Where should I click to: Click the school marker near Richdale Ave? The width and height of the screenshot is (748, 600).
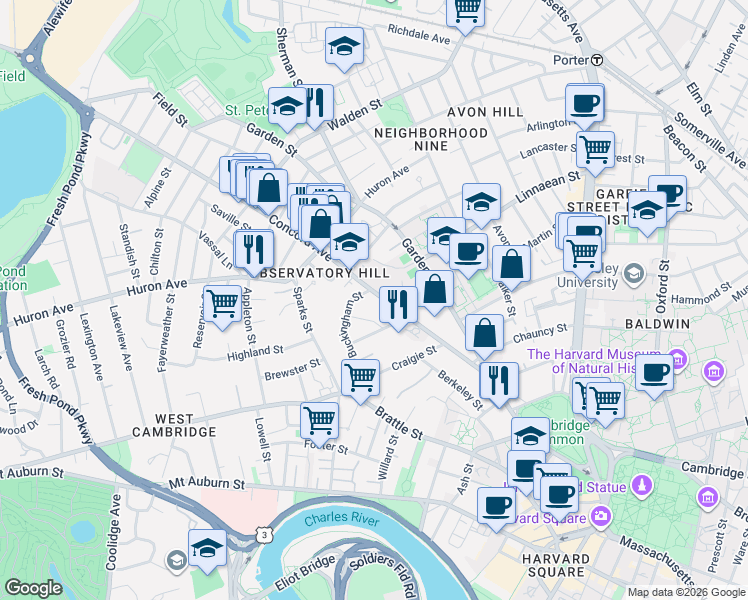coord(344,48)
